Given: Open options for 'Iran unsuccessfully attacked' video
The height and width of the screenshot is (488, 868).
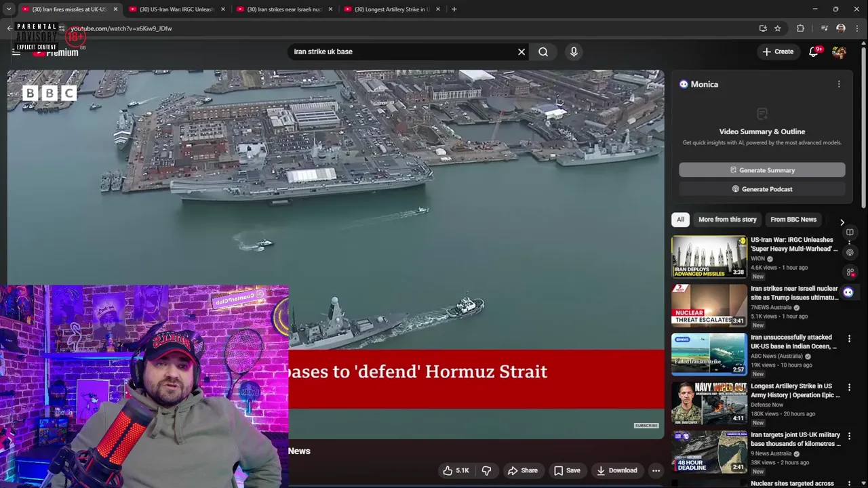Looking at the screenshot, I should tap(849, 338).
